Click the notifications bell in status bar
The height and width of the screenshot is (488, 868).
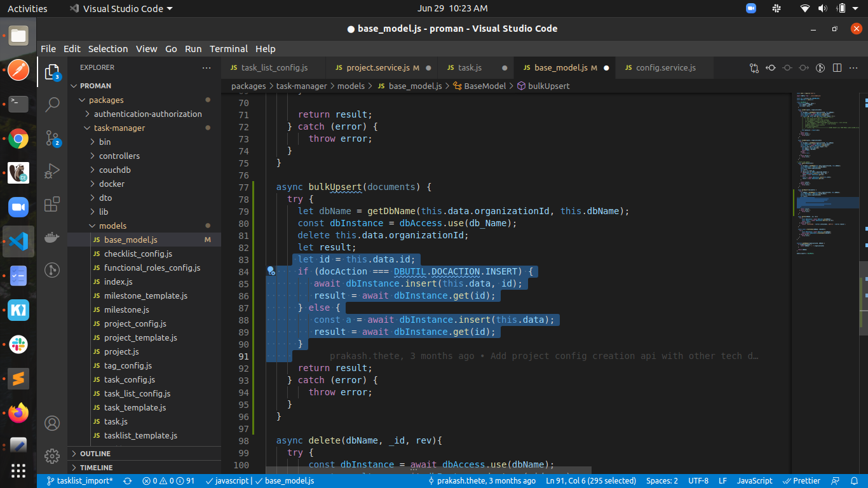pyautogui.click(x=853, y=481)
